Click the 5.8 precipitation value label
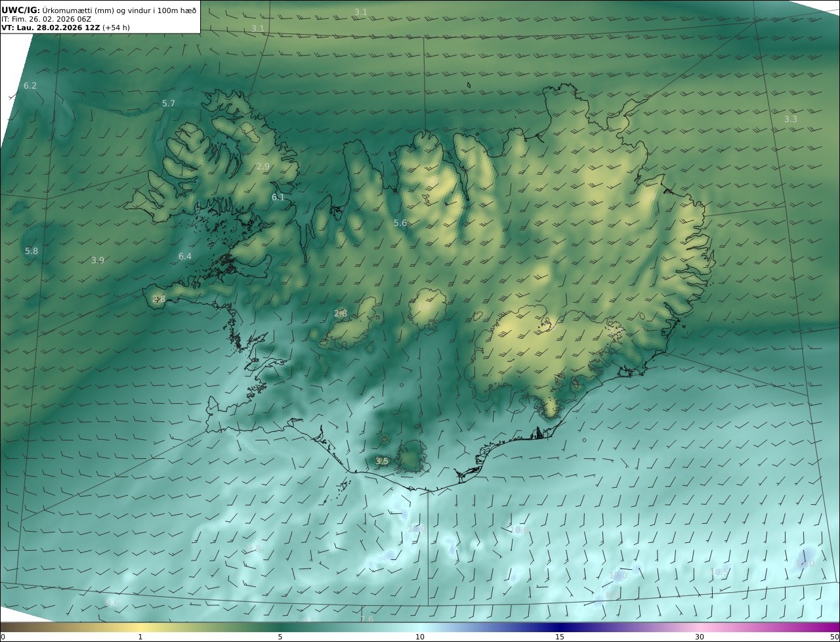 point(31,251)
